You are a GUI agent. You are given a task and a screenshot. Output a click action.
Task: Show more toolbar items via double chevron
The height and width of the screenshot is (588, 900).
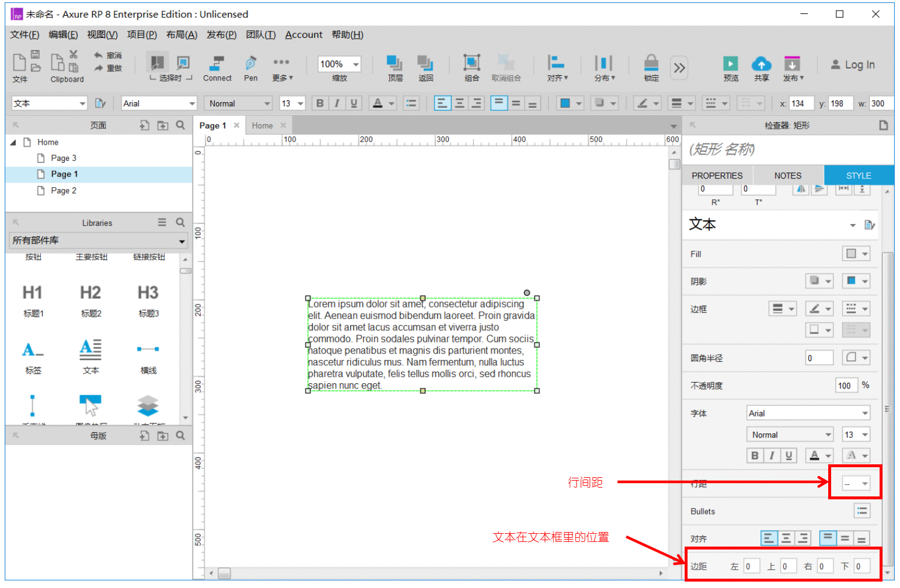pyautogui.click(x=679, y=68)
